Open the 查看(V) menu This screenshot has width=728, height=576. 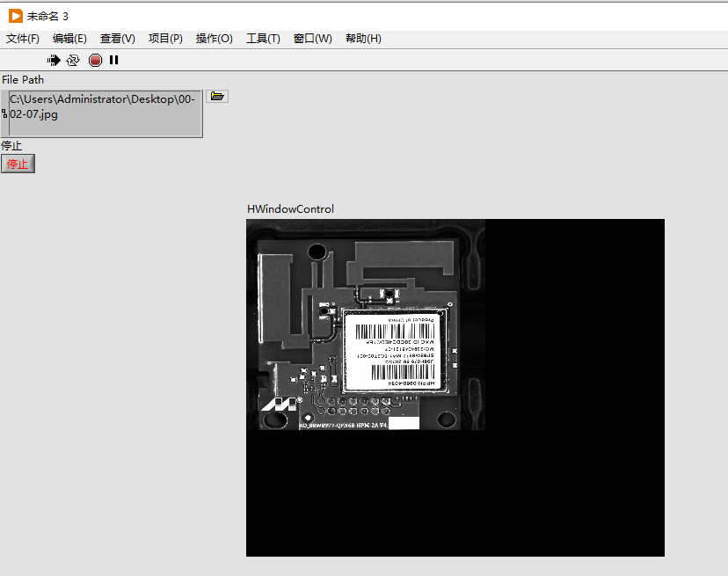click(x=116, y=39)
